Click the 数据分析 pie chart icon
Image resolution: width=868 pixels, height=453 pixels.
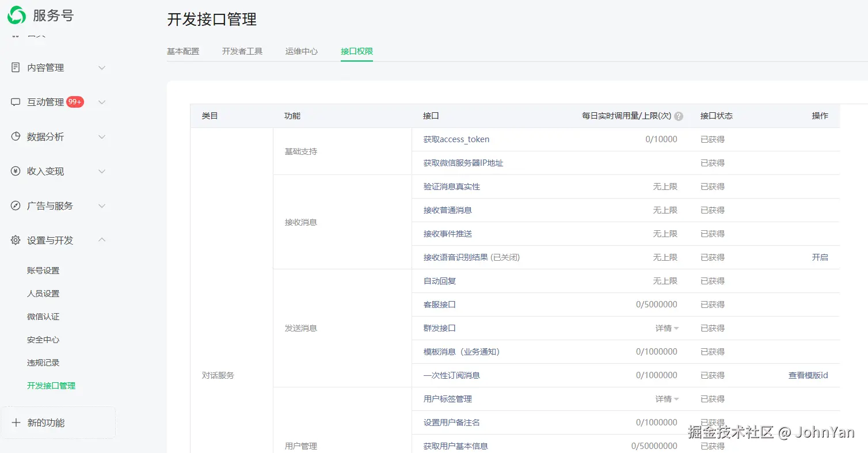point(16,136)
